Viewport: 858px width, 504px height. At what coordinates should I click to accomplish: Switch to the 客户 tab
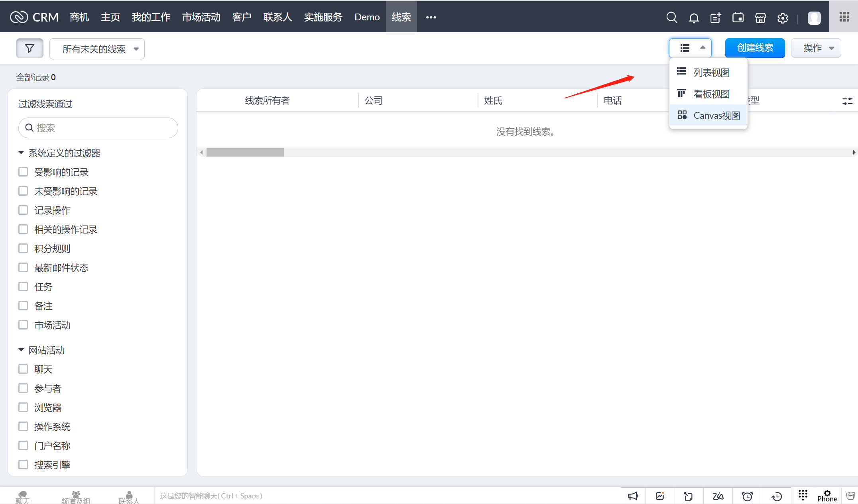tap(242, 17)
